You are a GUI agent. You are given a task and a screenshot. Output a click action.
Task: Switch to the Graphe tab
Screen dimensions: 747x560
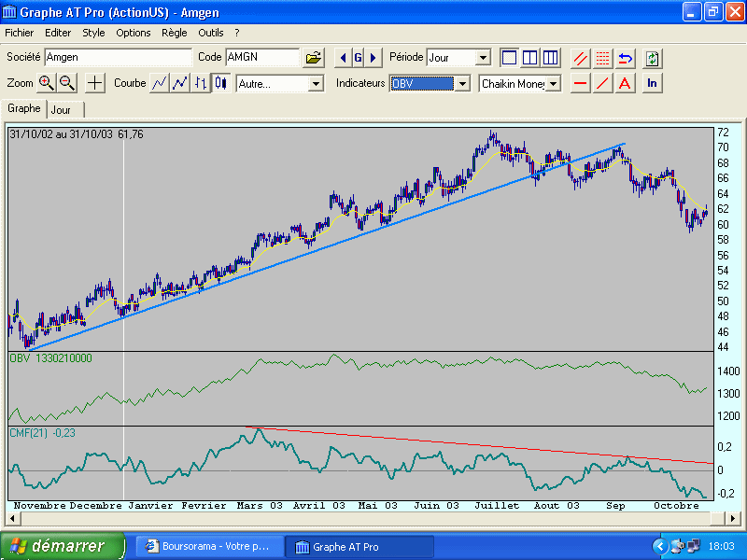click(24, 108)
